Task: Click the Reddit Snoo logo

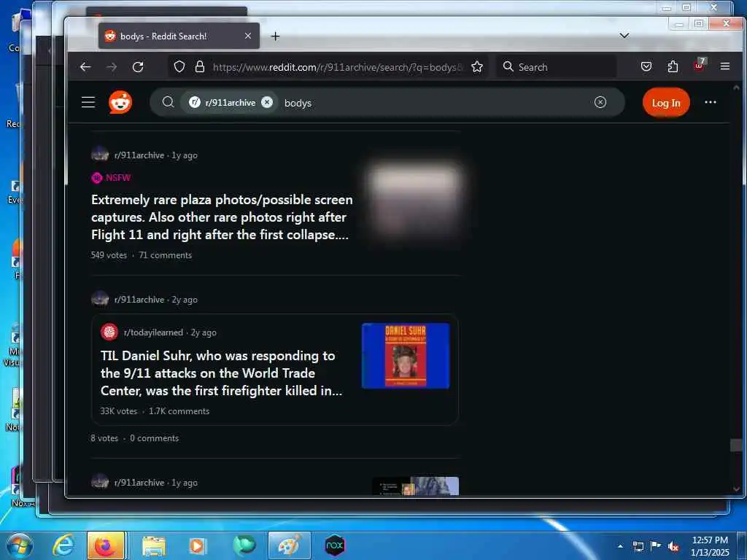Action: (x=120, y=102)
